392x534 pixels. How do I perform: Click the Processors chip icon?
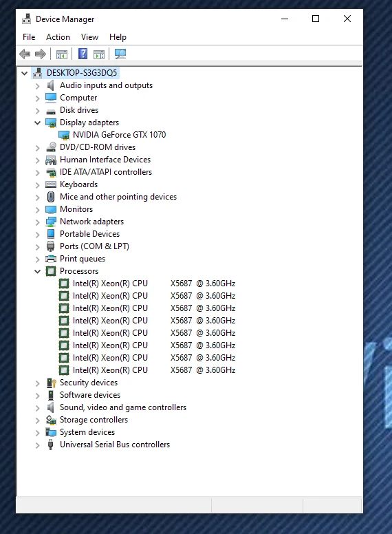pyautogui.click(x=51, y=271)
